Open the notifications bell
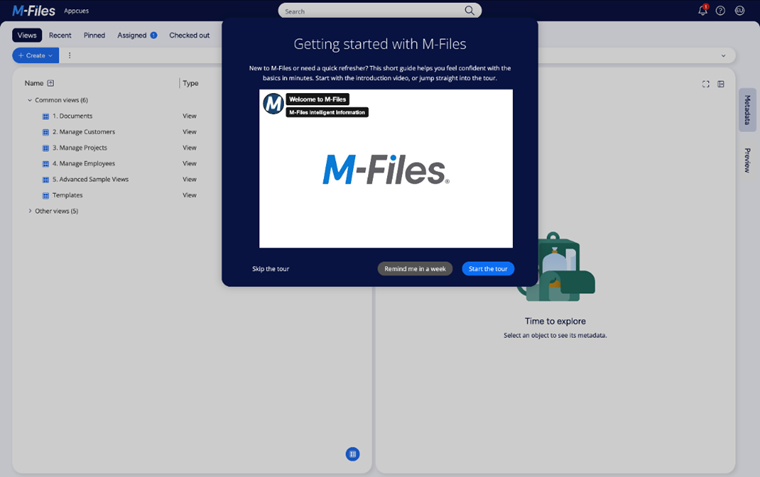The height and width of the screenshot is (477, 760). coord(703,10)
